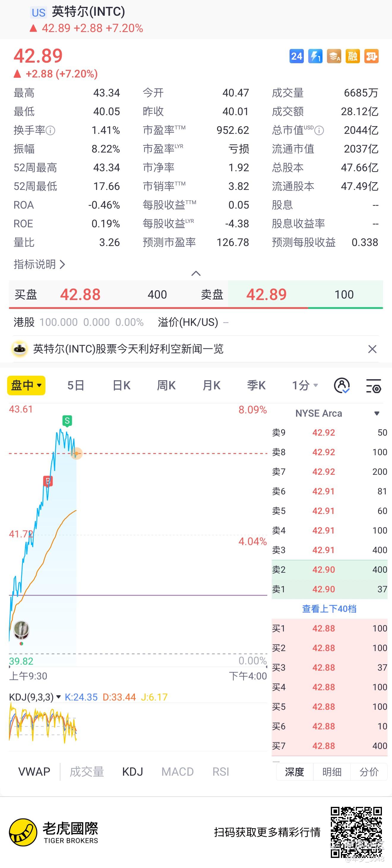This screenshot has width=392, height=868.
Task: Select the KDJ indicator tab
Action: tap(132, 772)
